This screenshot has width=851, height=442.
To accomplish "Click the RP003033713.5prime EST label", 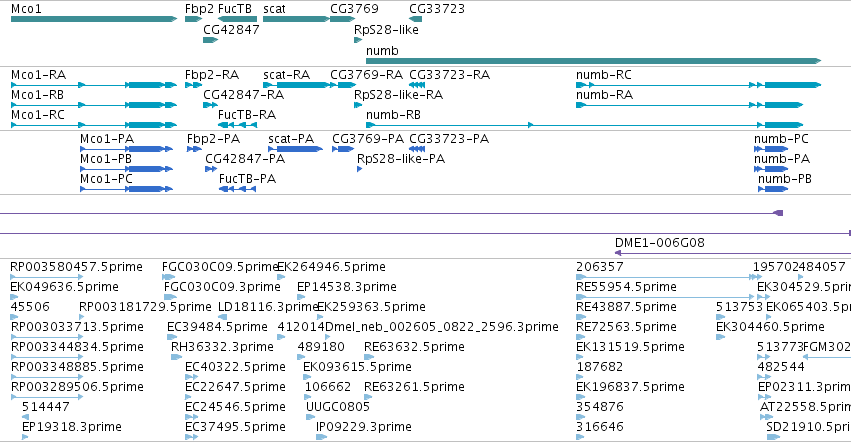I will (77, 327).
